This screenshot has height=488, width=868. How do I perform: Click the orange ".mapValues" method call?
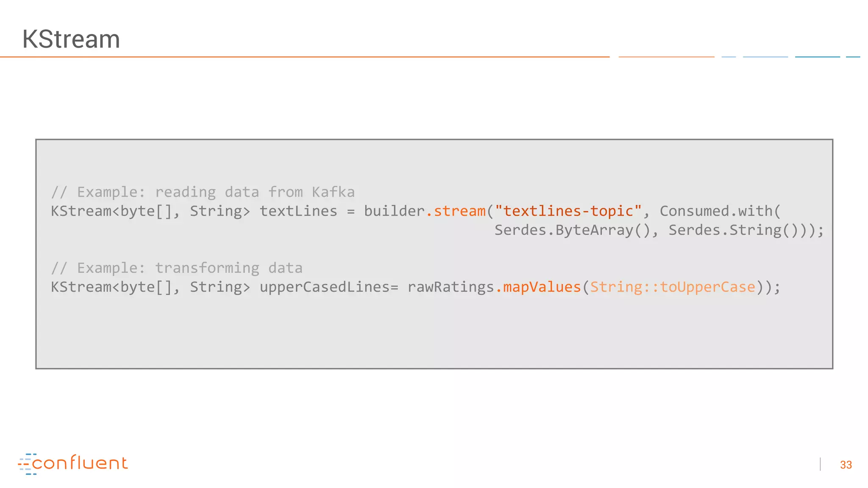pos(538,287)
